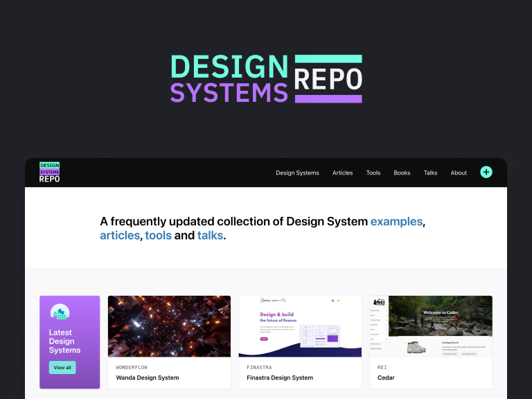Follow the 'talks' link in headline
Screen dimensions: 532x399
tap(210, 236)
